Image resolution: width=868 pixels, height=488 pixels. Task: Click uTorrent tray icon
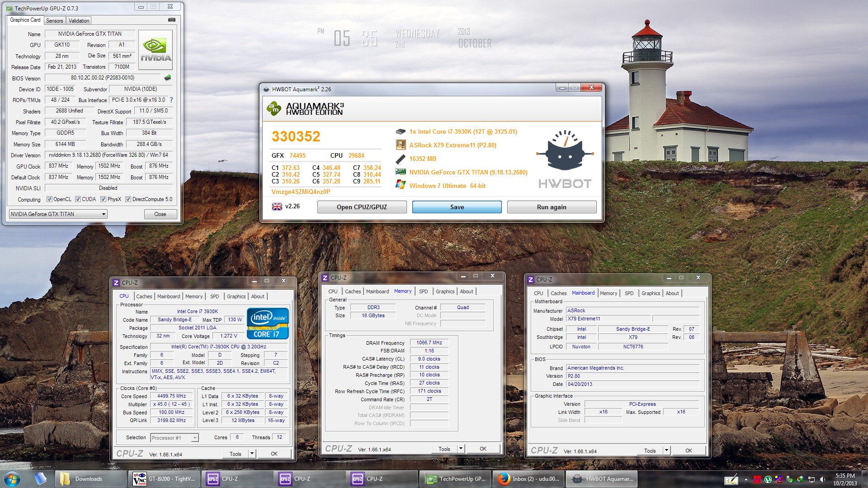click(768, 479)
